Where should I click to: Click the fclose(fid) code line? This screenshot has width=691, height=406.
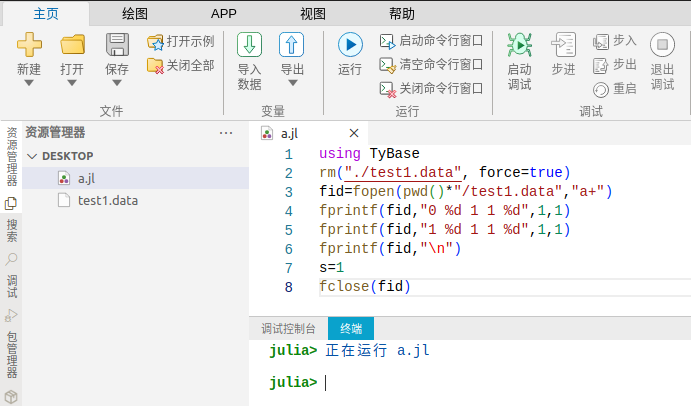(x=365, y=287)
